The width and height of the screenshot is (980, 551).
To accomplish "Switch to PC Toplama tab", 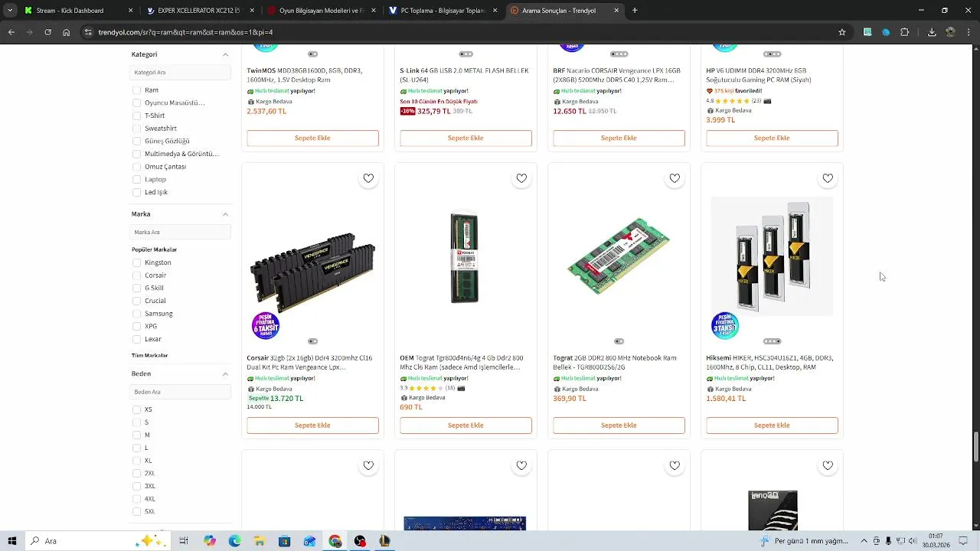I will click(443, 11).
